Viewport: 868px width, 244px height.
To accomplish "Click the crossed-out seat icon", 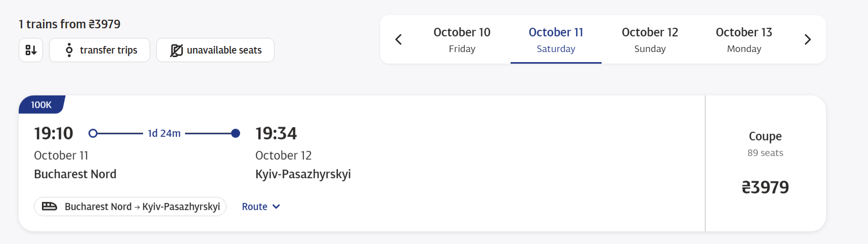I will click(176, 51).
